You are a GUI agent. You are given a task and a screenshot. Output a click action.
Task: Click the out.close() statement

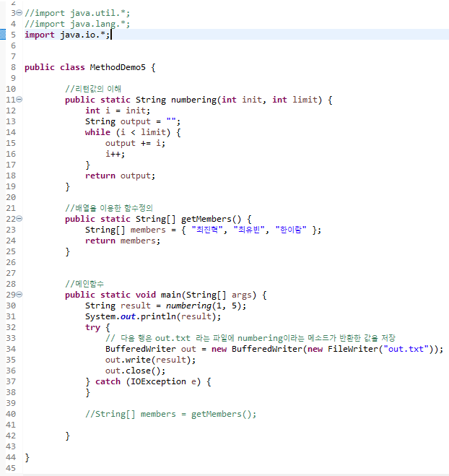[x=130, y=371]
